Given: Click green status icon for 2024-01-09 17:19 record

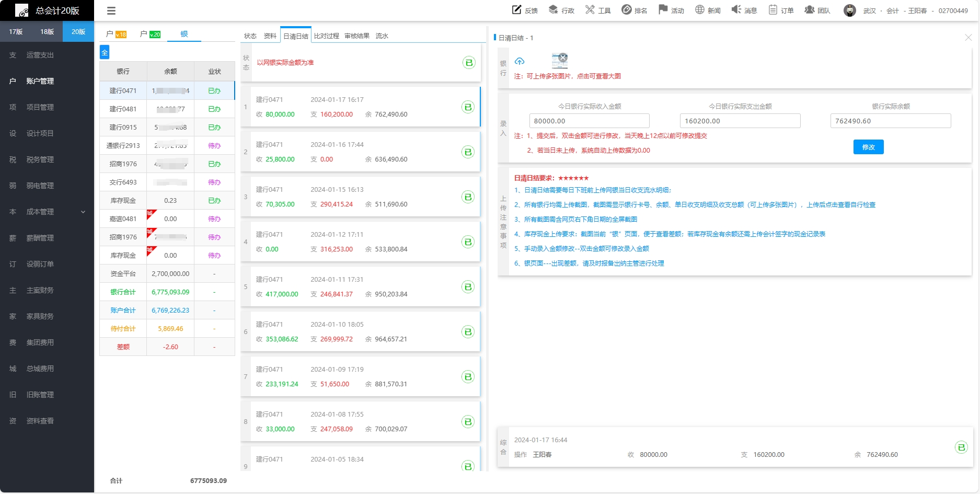Looking at the screenshot, I should pyautogui.click(x=468, y=377).
